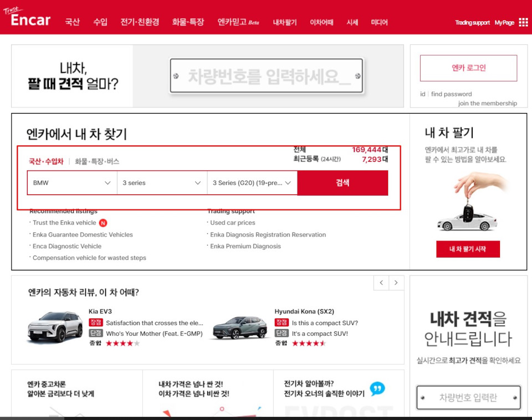Open the 전기차 알아볼까 banner

pos(339,393)
